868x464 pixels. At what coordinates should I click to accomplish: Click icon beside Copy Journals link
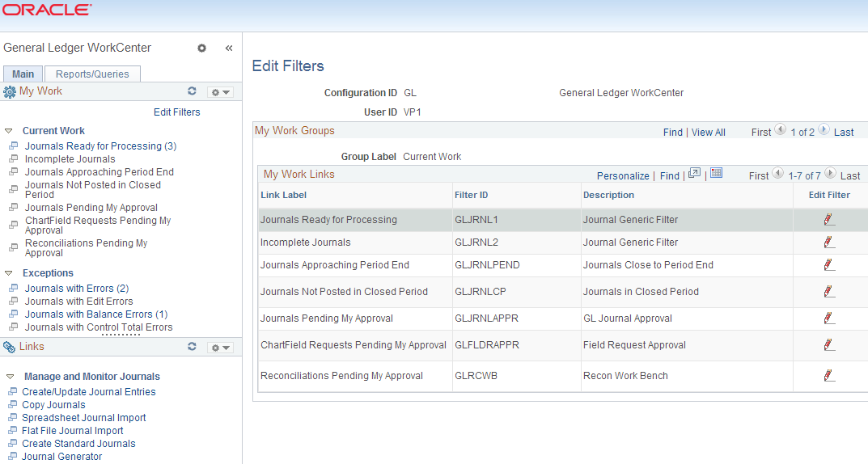[13, 404]
